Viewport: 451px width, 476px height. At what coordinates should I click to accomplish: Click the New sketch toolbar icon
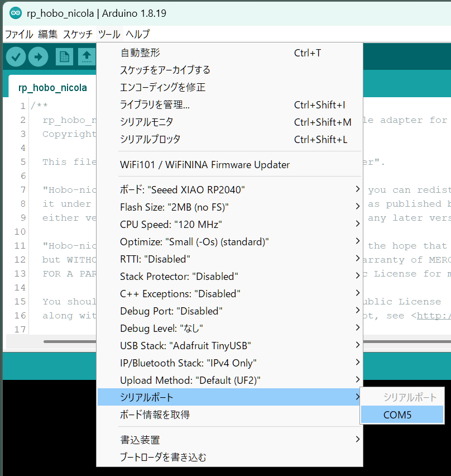tap(64, 56)
